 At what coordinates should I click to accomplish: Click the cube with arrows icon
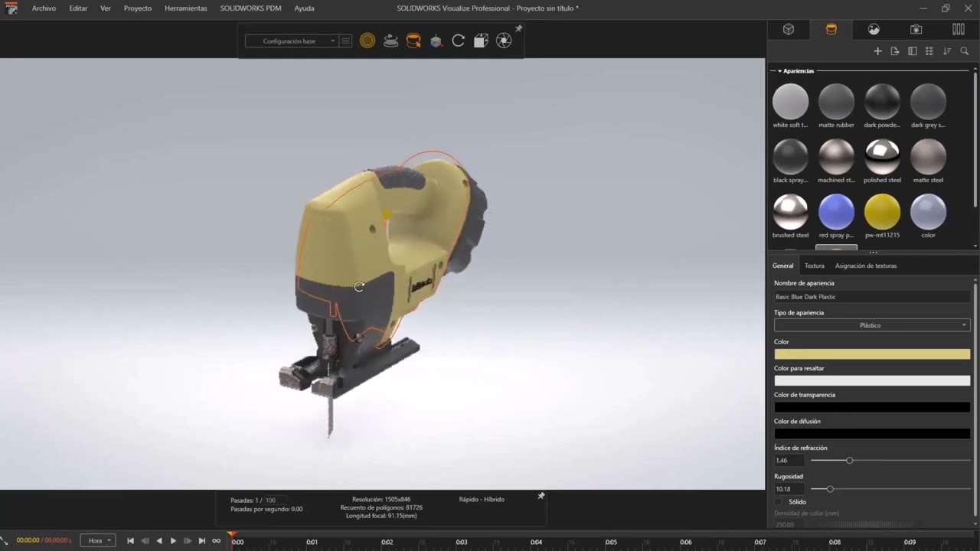tap(481, 41)
